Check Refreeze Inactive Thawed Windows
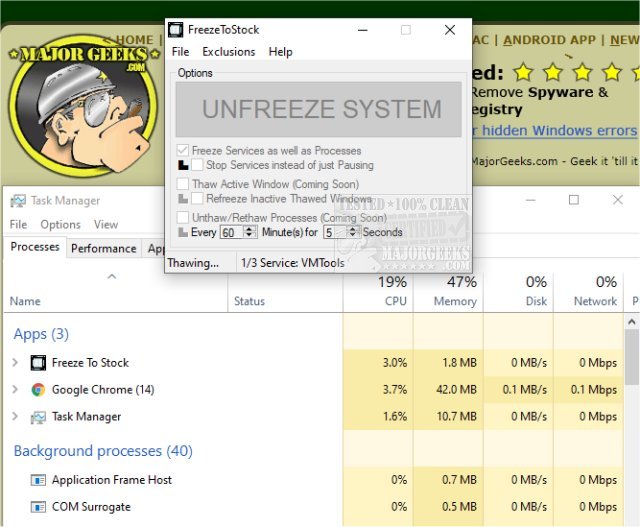Screen dimensions: 640x527 point(197,198)
